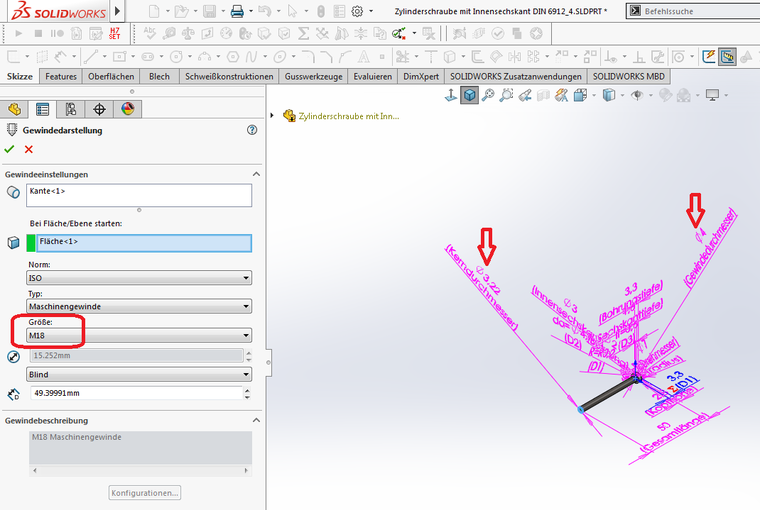Open Schweißkonstruktionen ribbon tab
This screenshot has height=510, width=760.
point(229,77)
